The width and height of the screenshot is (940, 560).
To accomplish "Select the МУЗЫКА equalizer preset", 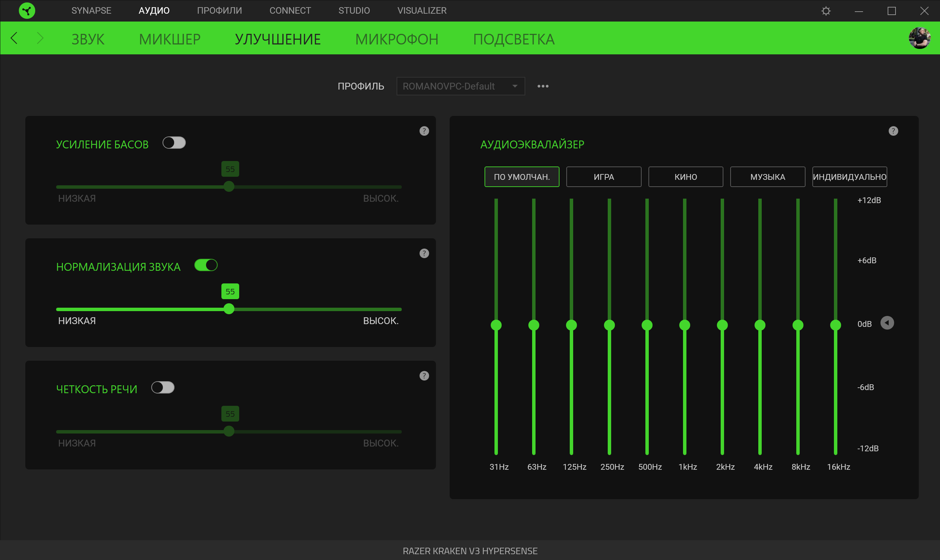I will pyautogui.click(x=768, y=177).
